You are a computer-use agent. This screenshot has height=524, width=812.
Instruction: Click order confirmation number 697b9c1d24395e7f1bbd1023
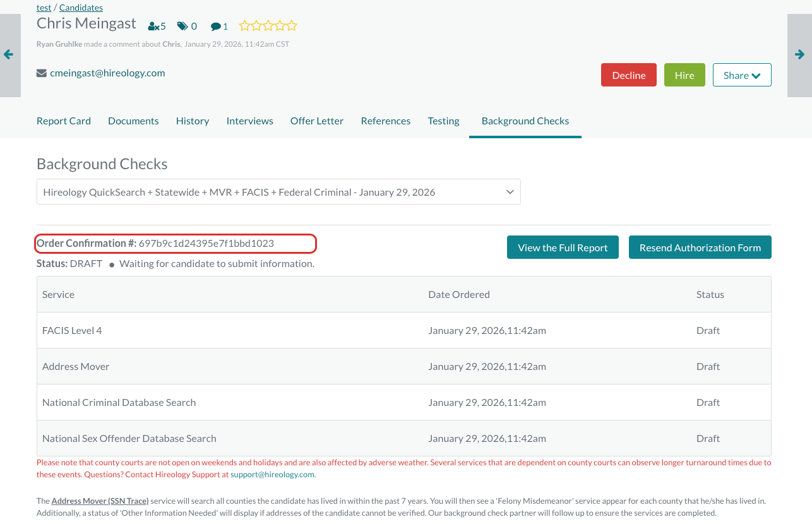pos(206,243)
